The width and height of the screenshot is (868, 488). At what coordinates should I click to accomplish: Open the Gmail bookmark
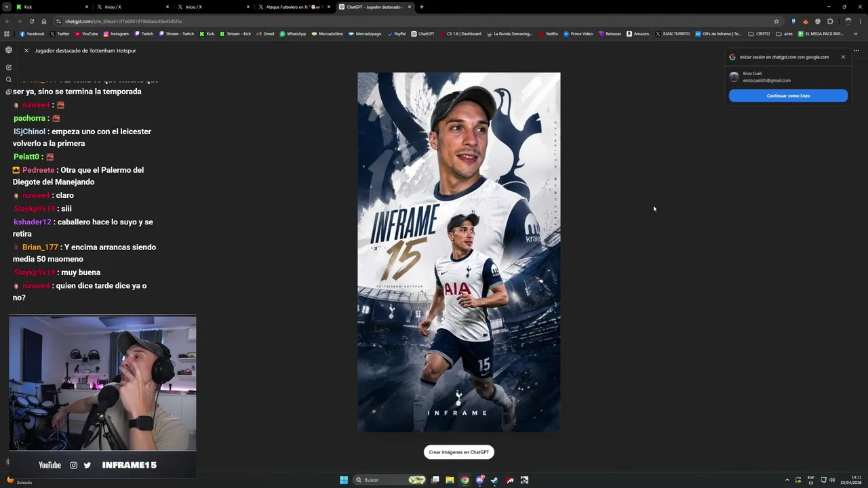[x=265, y=34]
